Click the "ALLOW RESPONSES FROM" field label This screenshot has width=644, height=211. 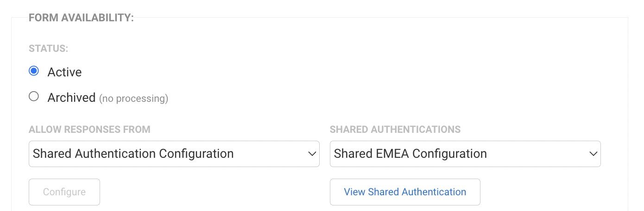pyautogui.click(x=89, y=130)
